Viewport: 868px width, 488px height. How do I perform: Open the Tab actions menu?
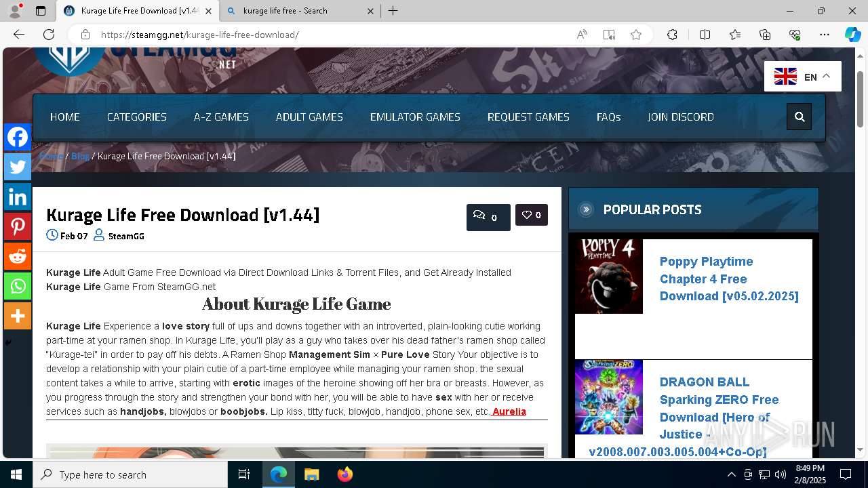pos(41,11)
